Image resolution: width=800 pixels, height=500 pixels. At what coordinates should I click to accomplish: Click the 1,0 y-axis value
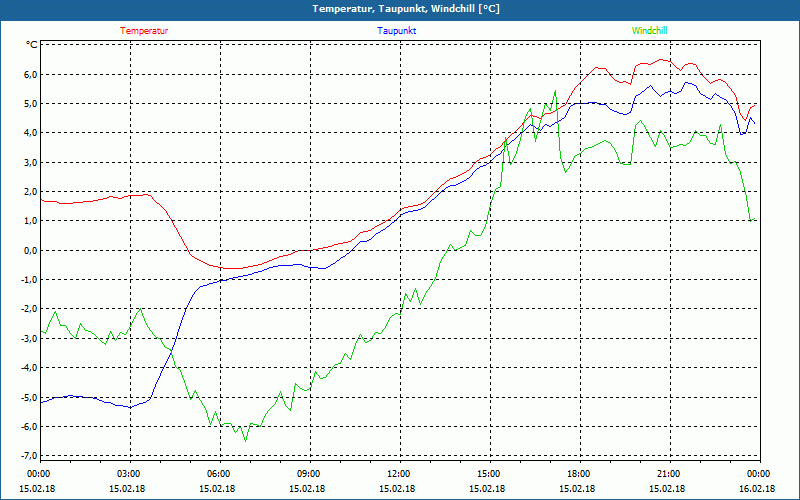[x=31, y=221]
